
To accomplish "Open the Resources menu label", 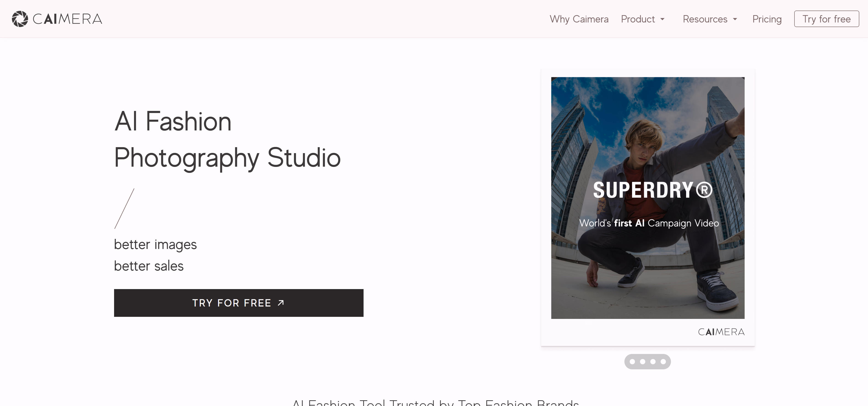I will 705,19.
